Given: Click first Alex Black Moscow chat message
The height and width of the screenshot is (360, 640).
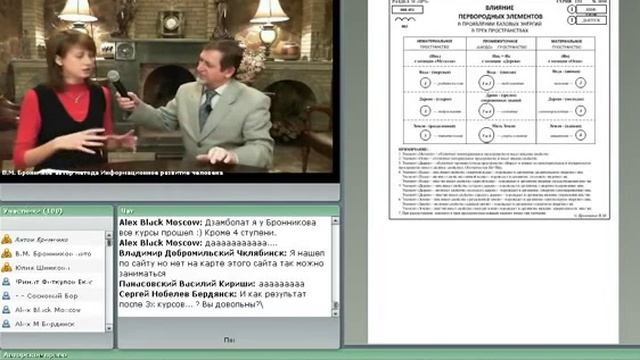Looking at the screenshot, I should [218, 227].
